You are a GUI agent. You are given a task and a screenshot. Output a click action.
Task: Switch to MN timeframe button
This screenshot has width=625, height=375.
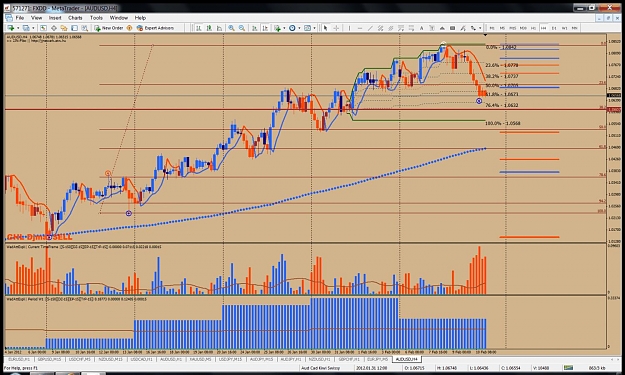click(575, 28)
